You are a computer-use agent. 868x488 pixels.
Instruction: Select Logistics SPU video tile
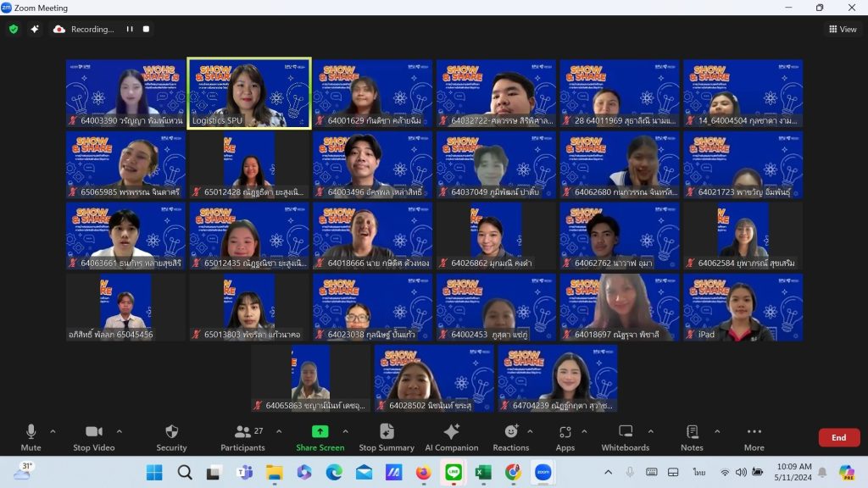click(x=249, y=93)
